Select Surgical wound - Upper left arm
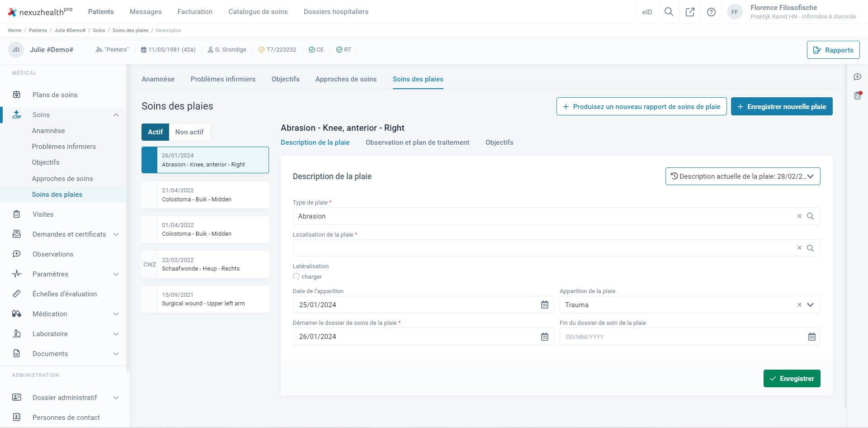The image size is (868, 428). (x=205, y=299)
